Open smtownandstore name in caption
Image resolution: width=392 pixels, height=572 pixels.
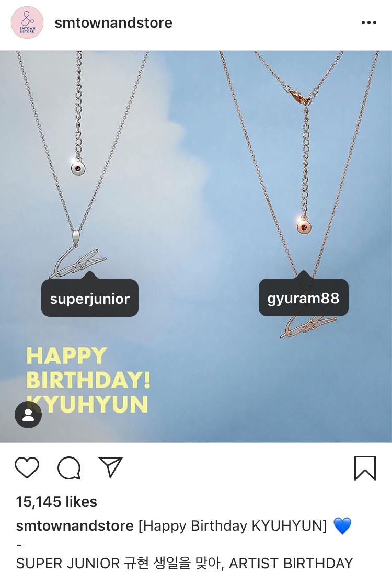click(75, 525)
